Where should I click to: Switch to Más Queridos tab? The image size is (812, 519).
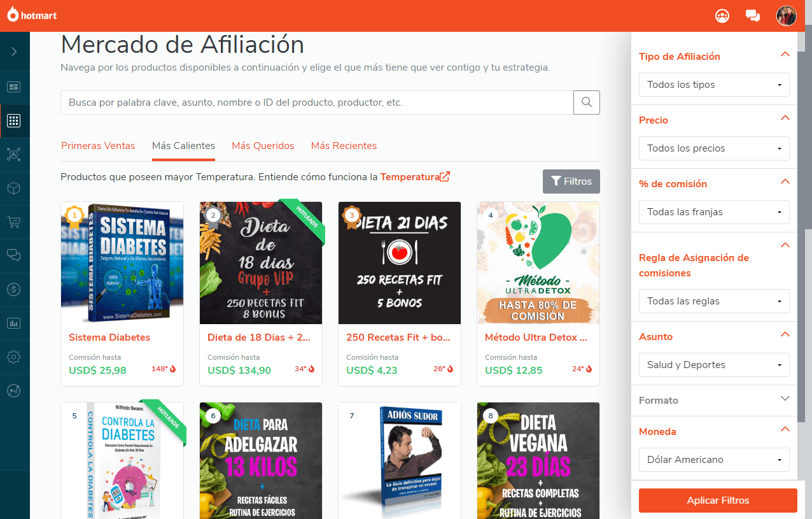263,146
